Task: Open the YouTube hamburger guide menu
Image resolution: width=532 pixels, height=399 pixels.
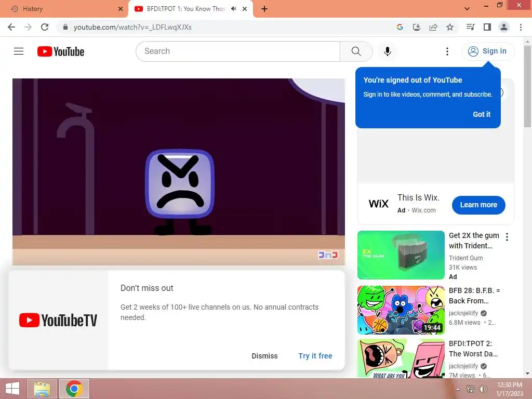Action: (x=19, y=51)
